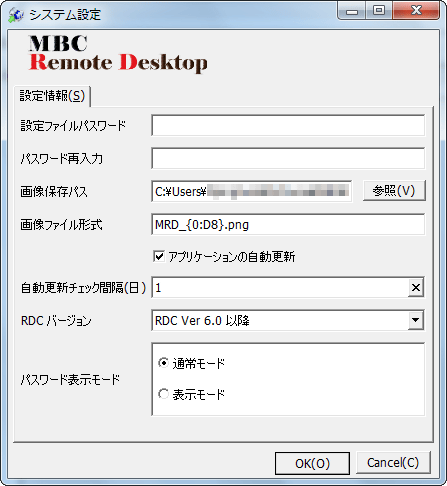Focus the 設定ファイルパスワード input field
447x486 pixels.
288,125
